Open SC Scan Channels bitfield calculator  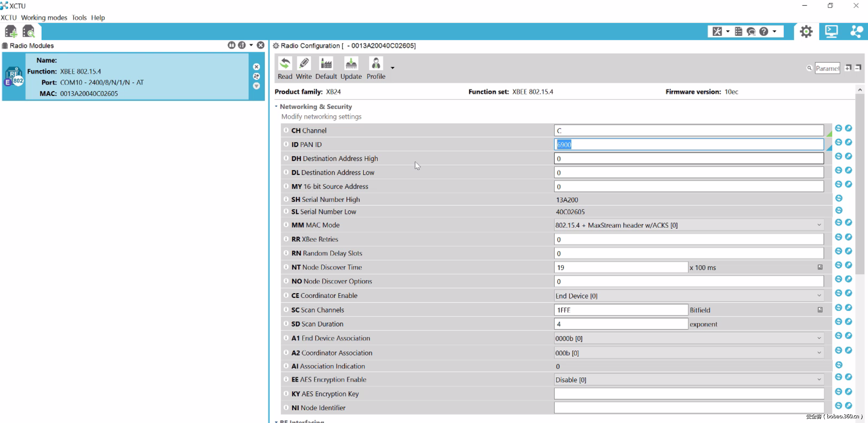820,310
